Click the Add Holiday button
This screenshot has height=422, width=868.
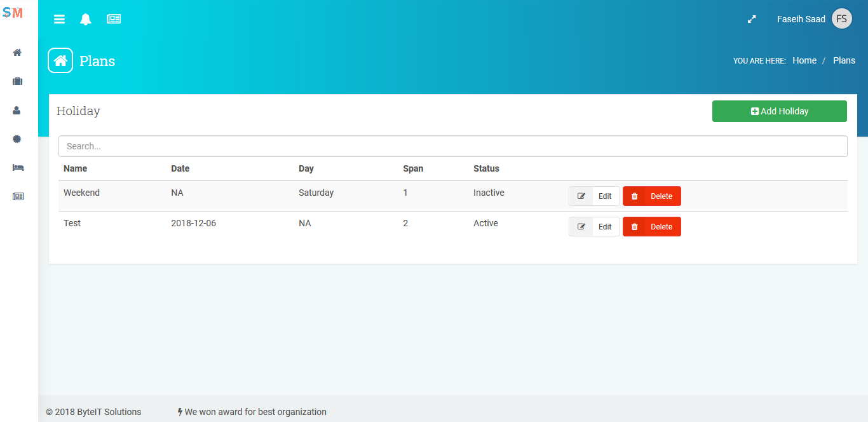(x=780, y=111)
